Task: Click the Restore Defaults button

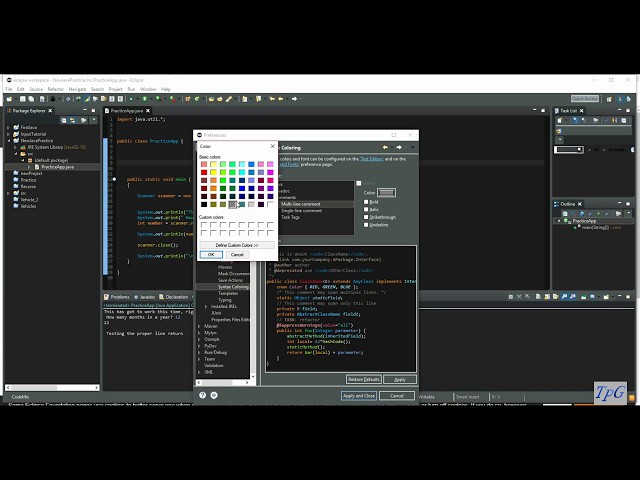Action: tap(364, 379)
